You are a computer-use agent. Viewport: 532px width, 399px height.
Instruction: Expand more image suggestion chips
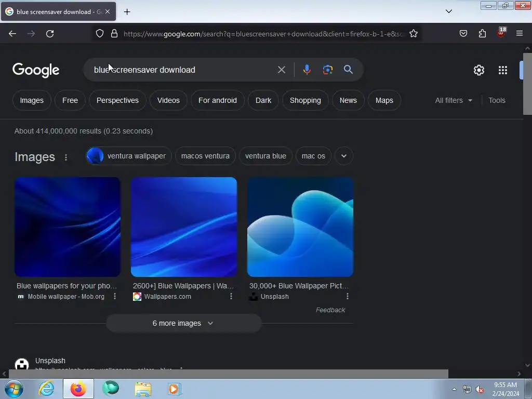[x=344, y=156]
